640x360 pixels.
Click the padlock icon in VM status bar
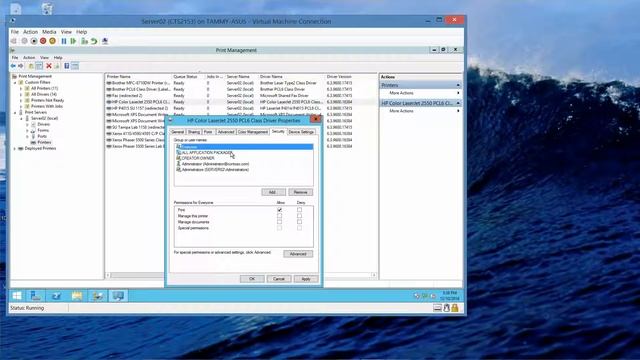click(455, 308)
